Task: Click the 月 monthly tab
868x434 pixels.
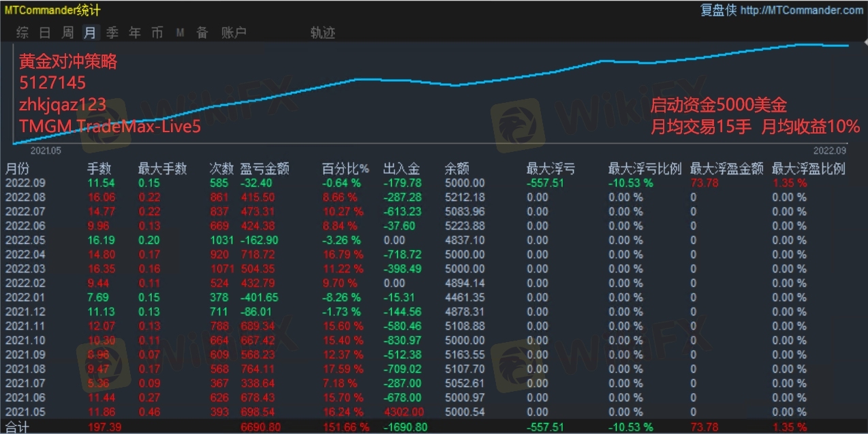Action: [x=90, y=33]
